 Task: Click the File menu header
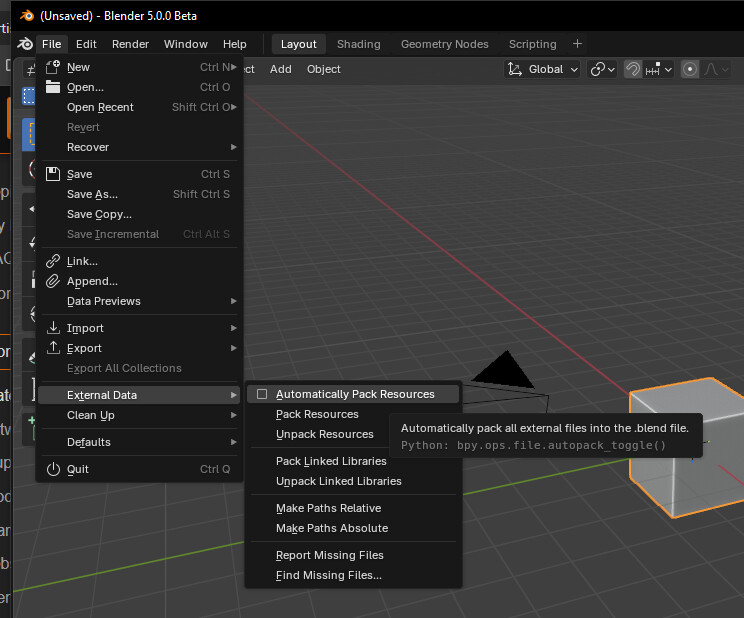(x=51, y=44)
